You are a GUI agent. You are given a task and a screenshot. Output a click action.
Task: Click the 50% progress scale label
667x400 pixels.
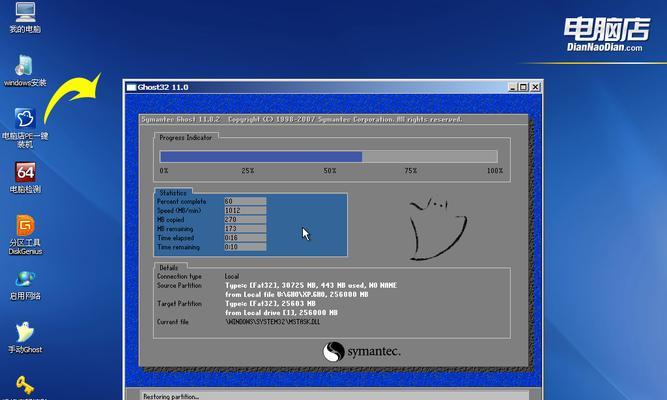click(330, 171)
